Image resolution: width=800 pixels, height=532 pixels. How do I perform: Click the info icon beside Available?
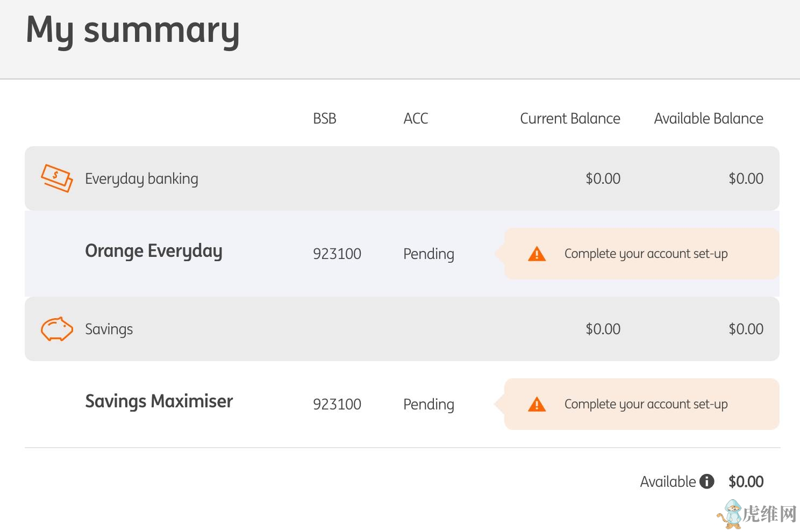(706, 481)
